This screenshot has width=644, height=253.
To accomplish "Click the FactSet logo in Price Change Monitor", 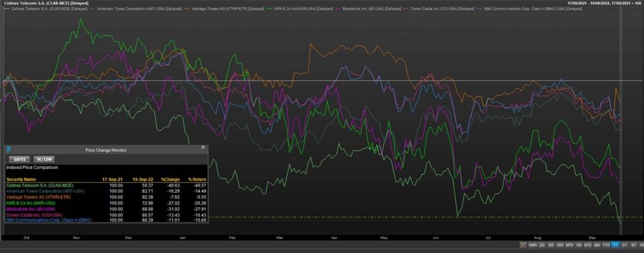I will (8, 149).
